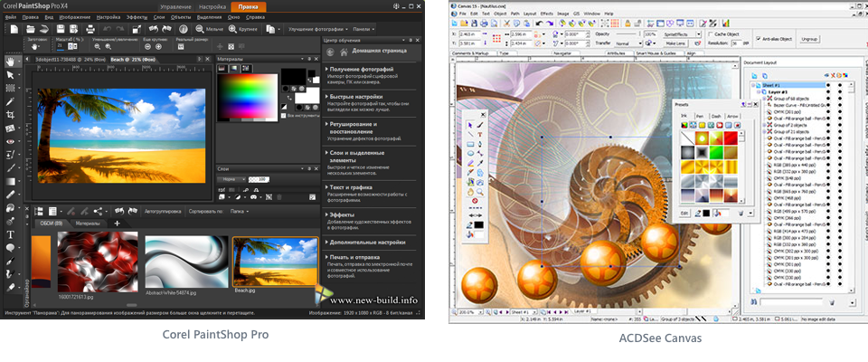Click the red gradient preset swatch
Image resolution: width=868 pixels, height=362 pixels.
click(x=731, y=138)
